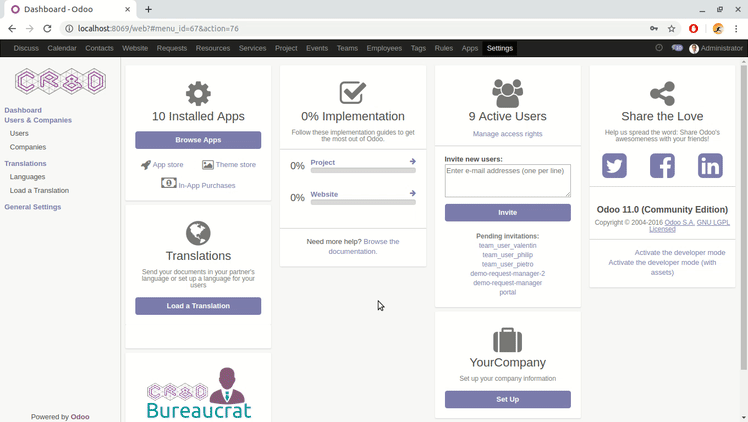Open the Website menu
Screen dimensions: 748x422
tap(135, 48)
